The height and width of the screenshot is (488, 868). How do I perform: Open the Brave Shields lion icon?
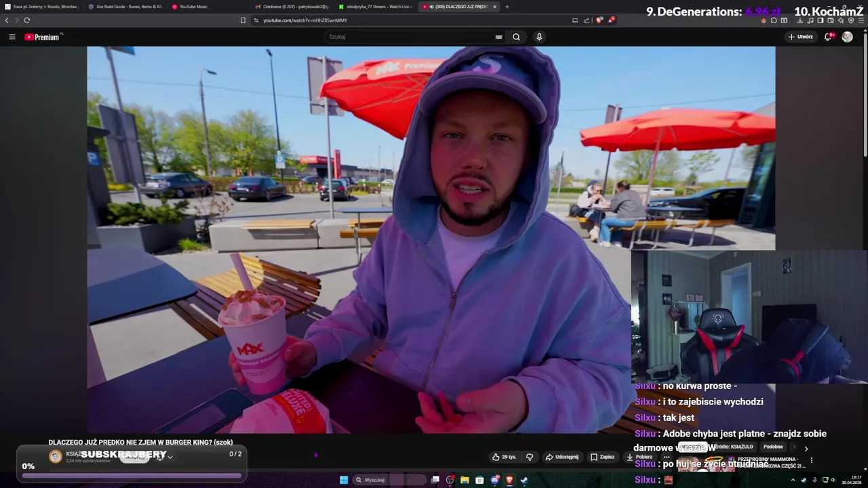(x=599, y=20)
